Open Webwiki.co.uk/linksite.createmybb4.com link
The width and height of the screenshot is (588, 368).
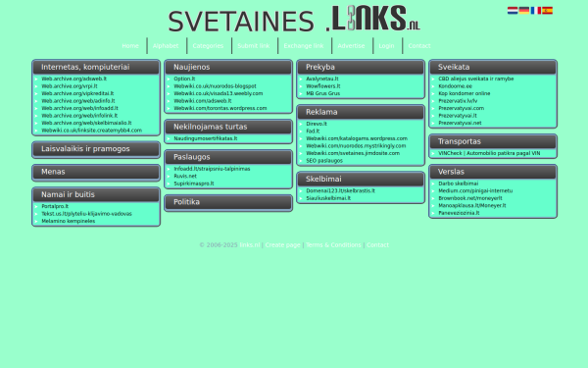(x=91, y=131)
